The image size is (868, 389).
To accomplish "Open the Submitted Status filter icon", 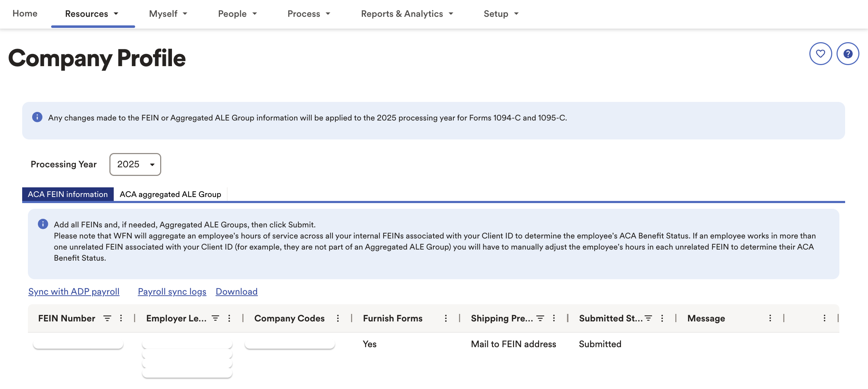I will point(649,317).
